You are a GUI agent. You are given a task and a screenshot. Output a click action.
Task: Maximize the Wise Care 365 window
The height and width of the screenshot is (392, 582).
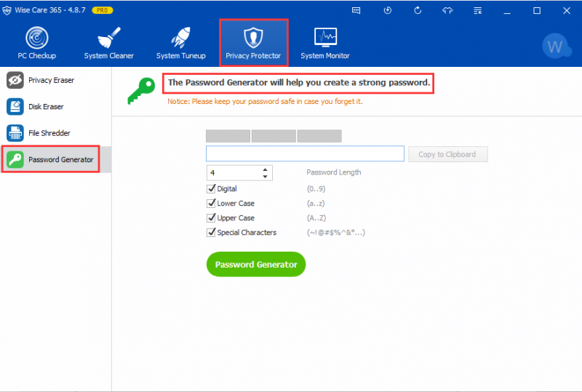[x=537, y=11]
